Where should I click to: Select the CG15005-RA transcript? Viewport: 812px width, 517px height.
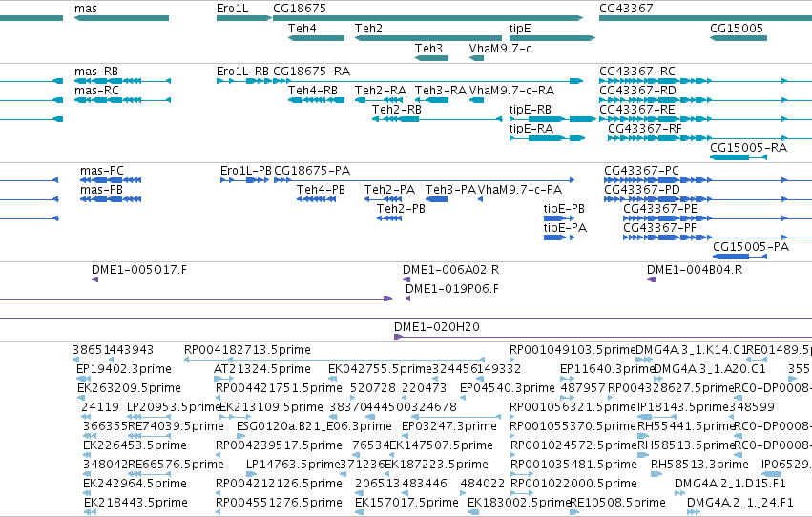pyautogui.click(x=738, y=156)
